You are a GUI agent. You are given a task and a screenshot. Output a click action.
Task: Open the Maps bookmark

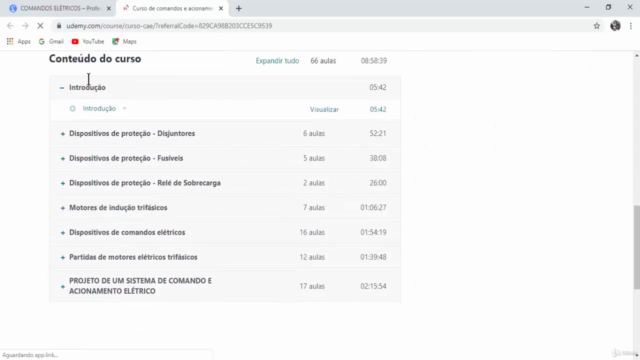(124, 42)
